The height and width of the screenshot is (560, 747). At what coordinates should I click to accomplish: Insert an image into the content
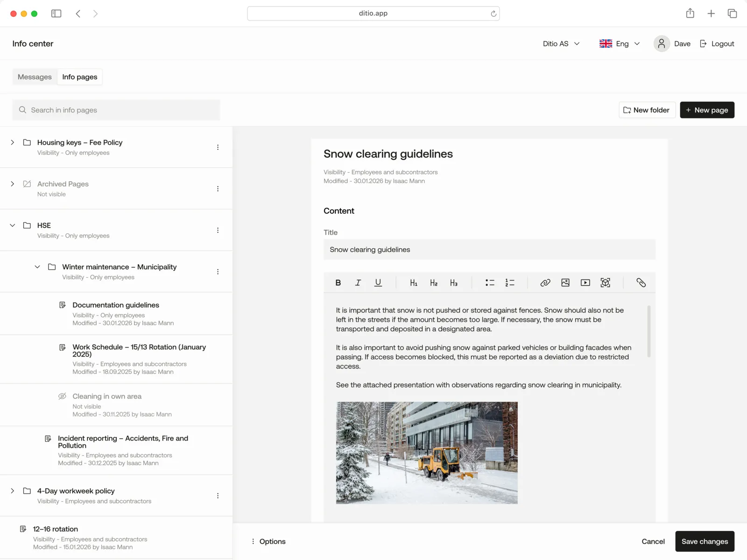(x=565, y=282)
